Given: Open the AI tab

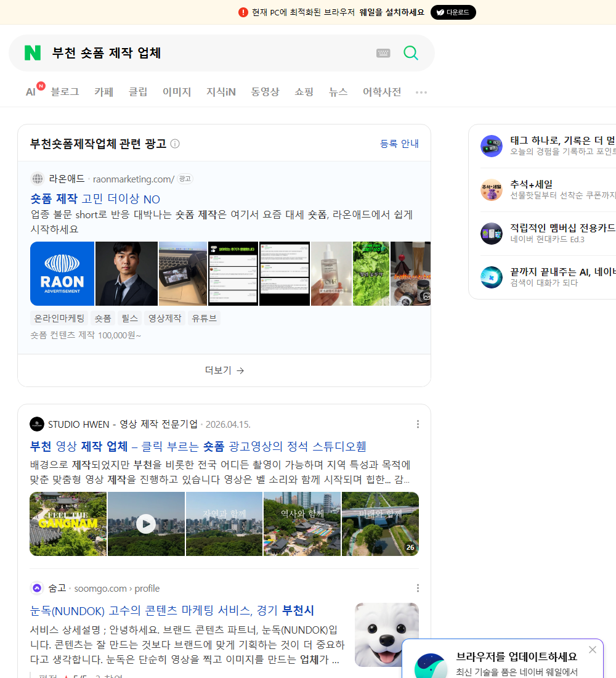Looking at the screenshot, I should (31, 92).
